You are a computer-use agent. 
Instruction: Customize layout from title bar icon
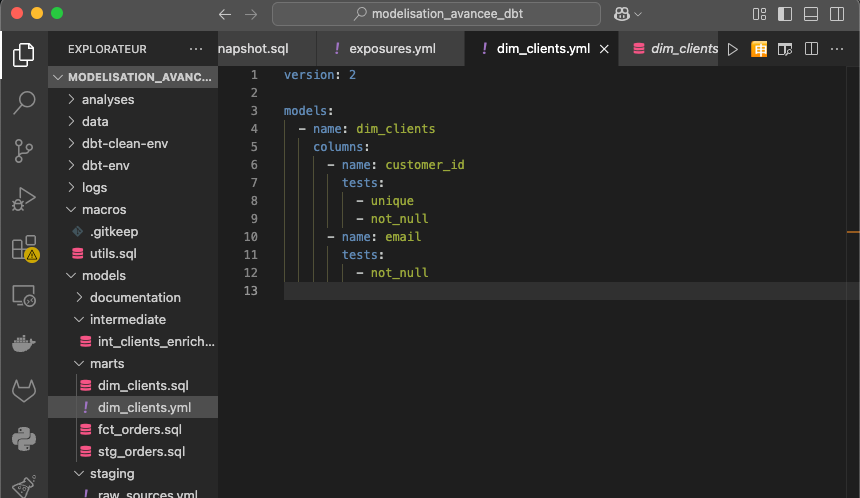pos(759,14)
